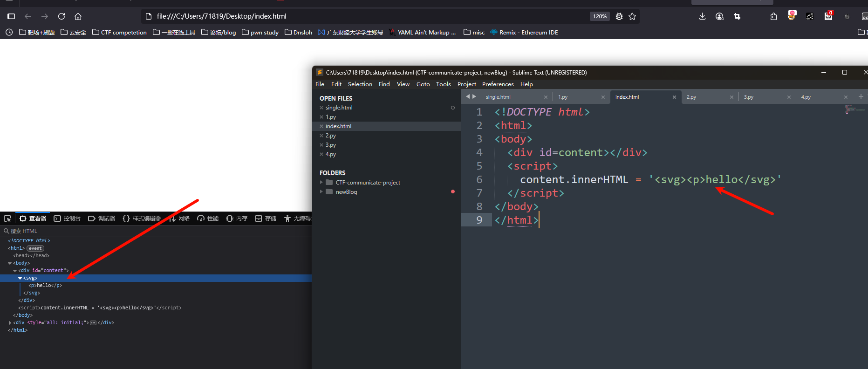Open the Dnsloh bookmark folder
The width and height of the screenshot is (868, 369).
click(298, 32)
